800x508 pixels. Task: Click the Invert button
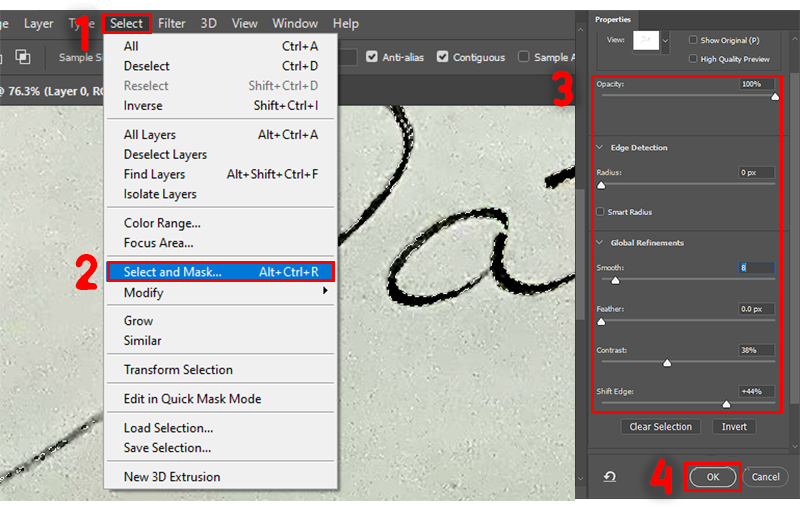(x=734, y=427)
